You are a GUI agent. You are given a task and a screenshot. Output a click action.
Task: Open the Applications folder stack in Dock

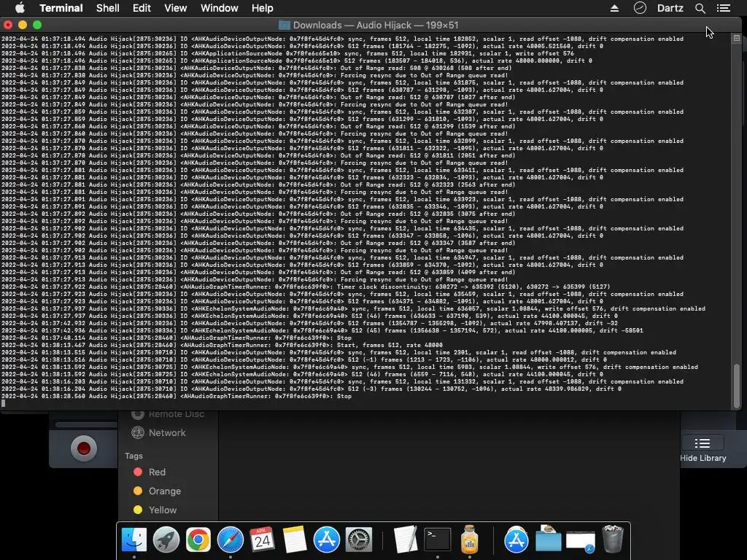(x=516, y=540)
